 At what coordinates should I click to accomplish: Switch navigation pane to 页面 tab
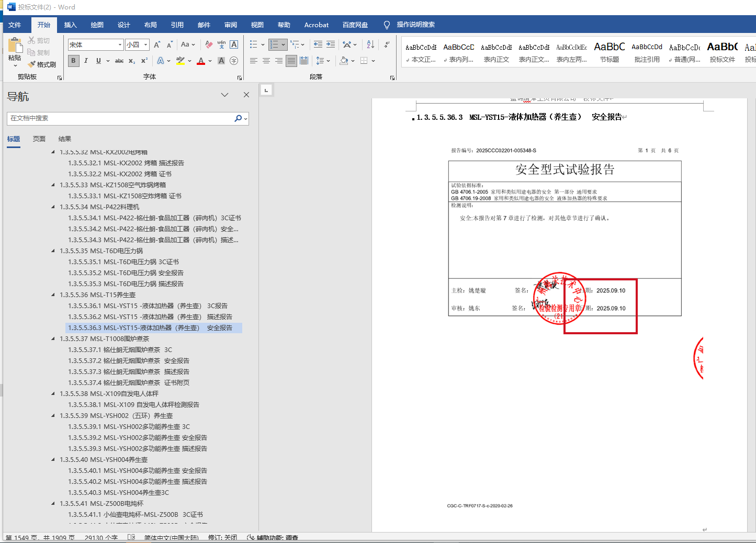[39, 139]
